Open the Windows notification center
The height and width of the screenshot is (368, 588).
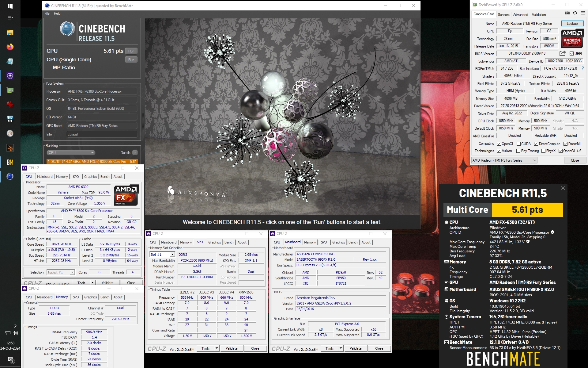pos(10,359)
